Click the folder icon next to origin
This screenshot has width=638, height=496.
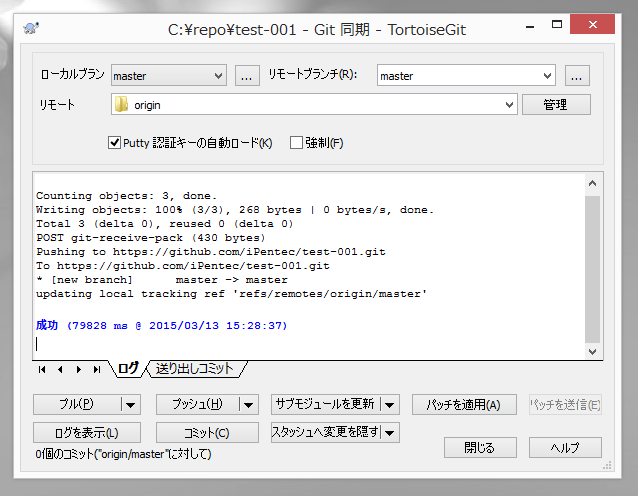pyautogui.click(x=121, y=105)
